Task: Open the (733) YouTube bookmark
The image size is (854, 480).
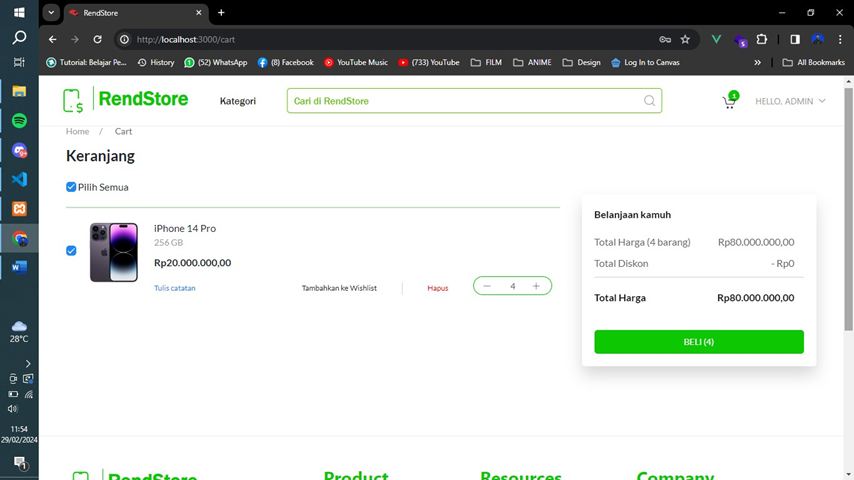Action: point(429,63)
